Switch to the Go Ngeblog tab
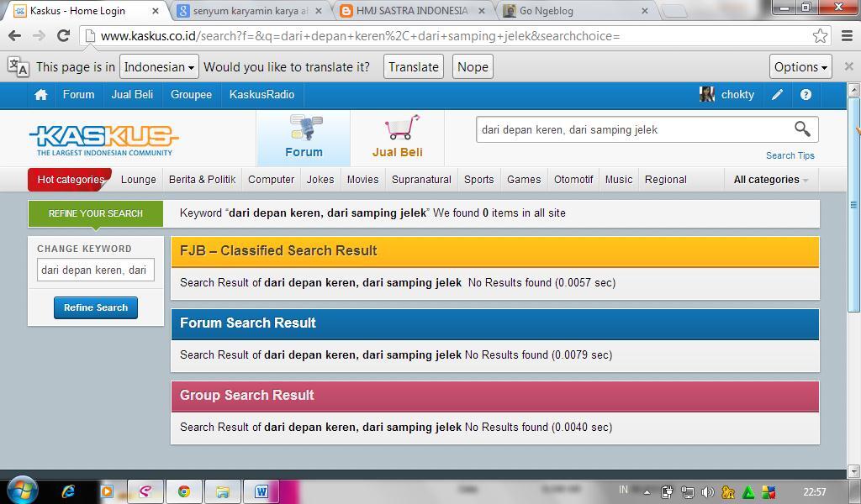The width and height of the screenshot is (861, 504). [575, 10]
